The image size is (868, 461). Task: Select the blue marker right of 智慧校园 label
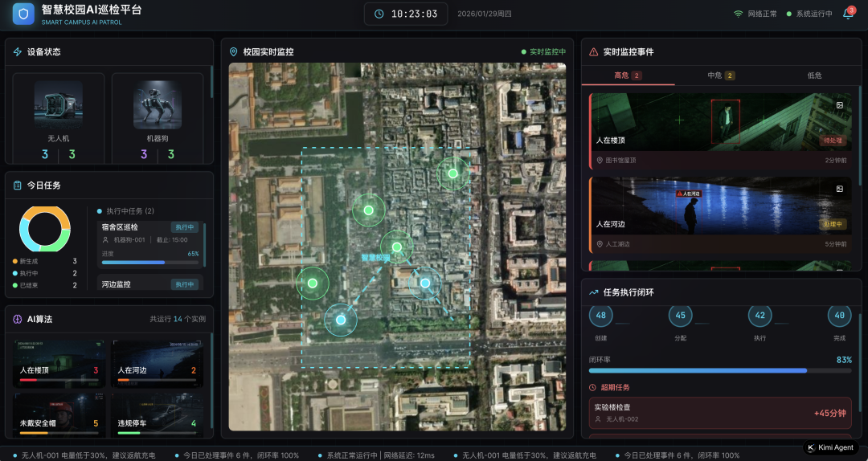coord(424,284)
